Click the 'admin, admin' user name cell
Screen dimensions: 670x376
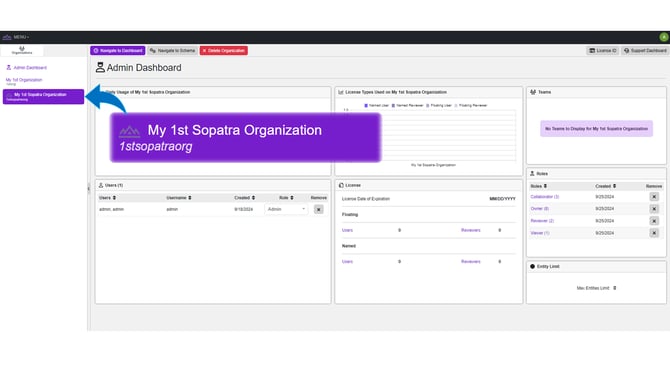point(112,209)
